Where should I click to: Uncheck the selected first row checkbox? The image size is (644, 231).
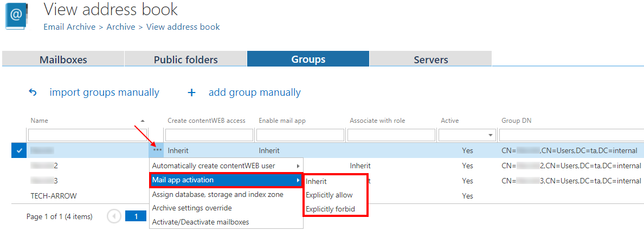point(19,151)
